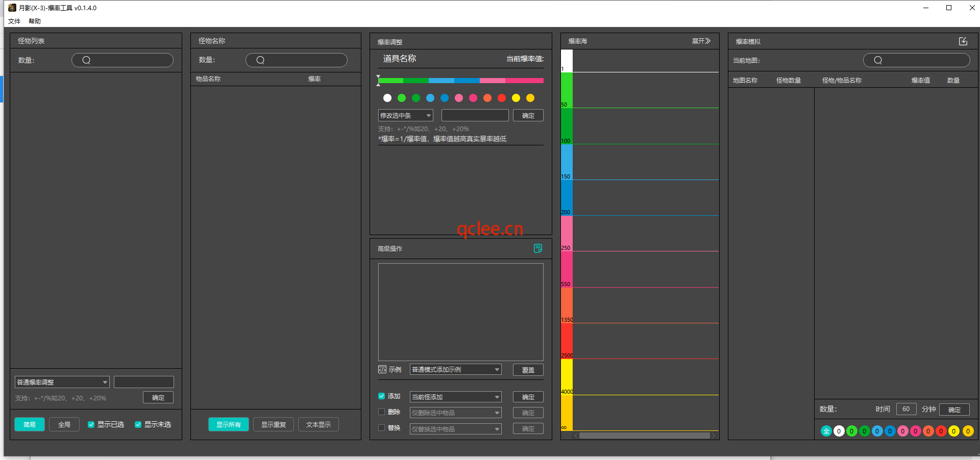Click the light blue 0 counter circle
Viewport: 980px width, 460px height.
coord(877,431)
